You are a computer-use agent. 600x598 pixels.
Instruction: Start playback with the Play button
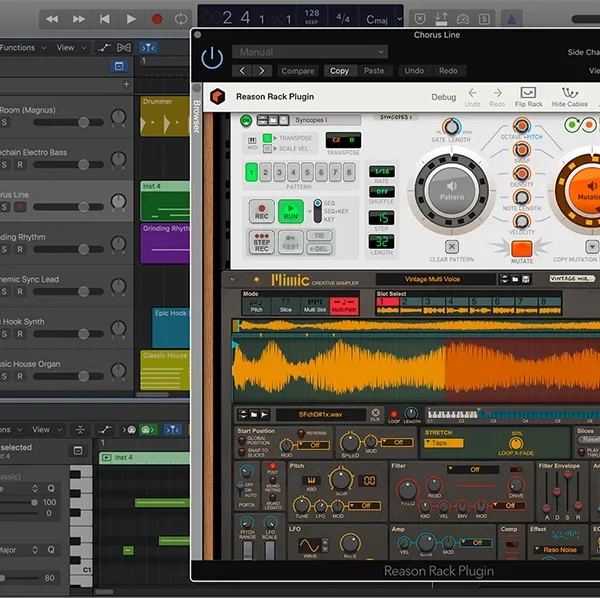point(131,19)
